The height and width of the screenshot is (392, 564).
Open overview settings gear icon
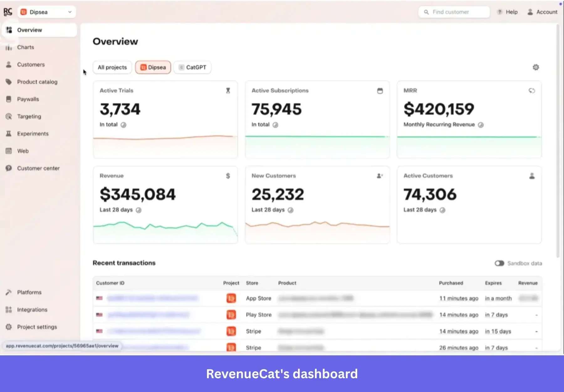536,67
